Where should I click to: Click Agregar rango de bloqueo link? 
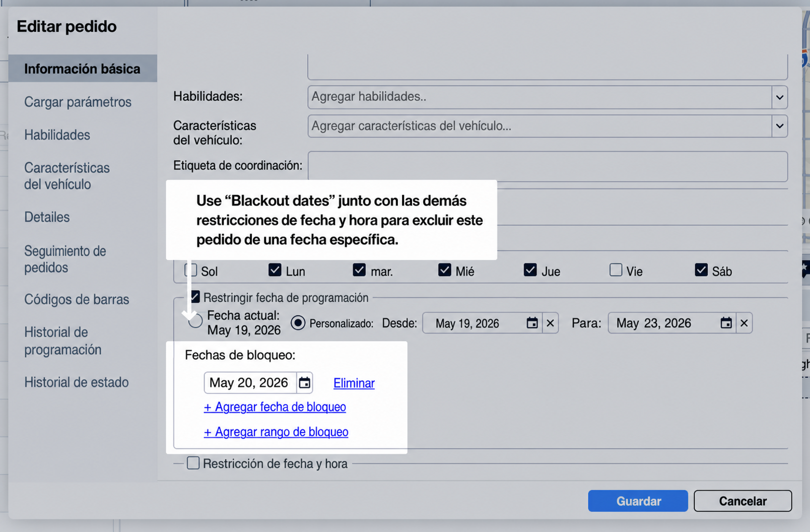(x=276, y=432)
